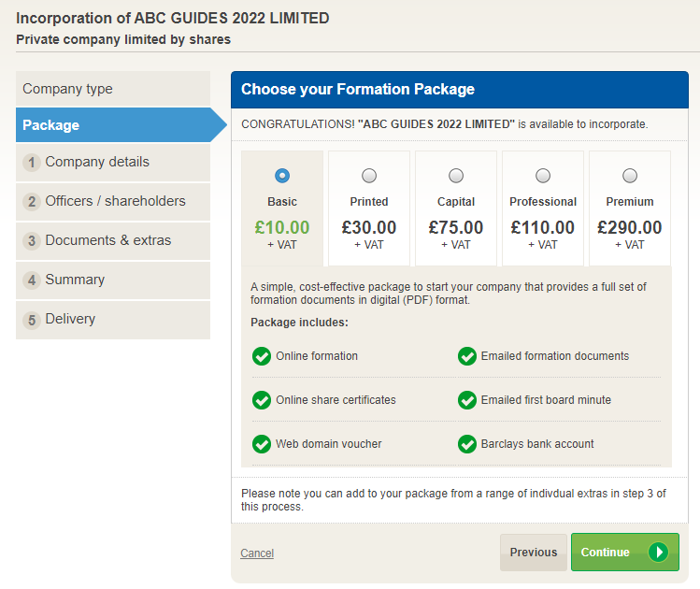Click step 1 number badge for Company details
This screenshot has width=700, height=589.
pyautogui.click(x=32, y=163)
